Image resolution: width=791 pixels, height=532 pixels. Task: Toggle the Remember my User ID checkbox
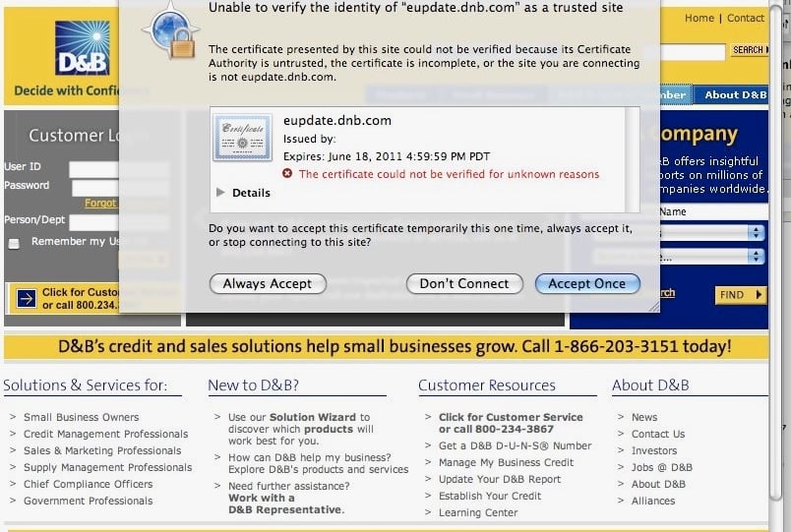coord(14,244)
